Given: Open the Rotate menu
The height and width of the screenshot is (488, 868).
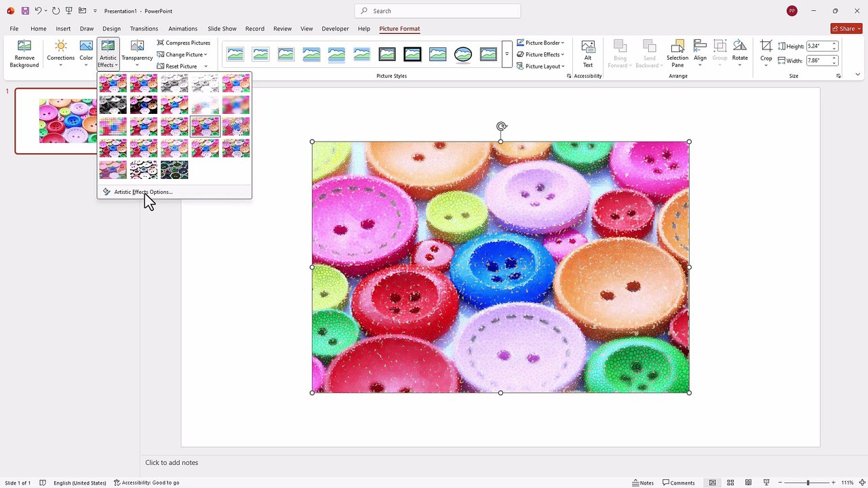Looking at the screenshot, I should pos(740,54).
